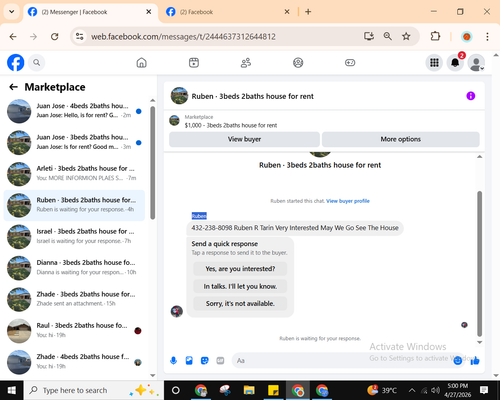Open Juan Jose 4beds 2baths conversation

[74, 111]
